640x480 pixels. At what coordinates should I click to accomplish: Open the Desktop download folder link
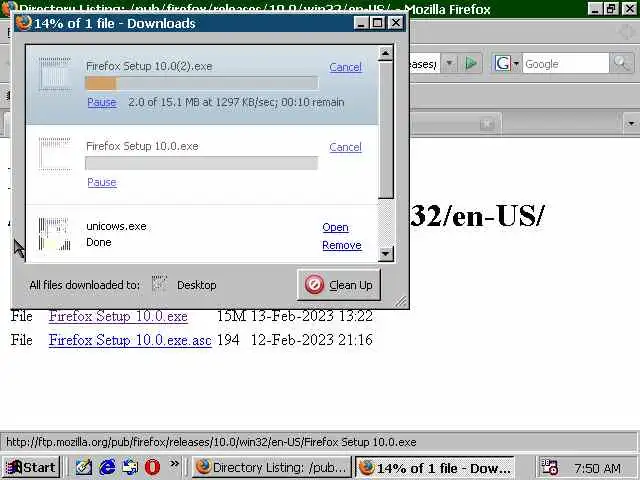(197, 285)
